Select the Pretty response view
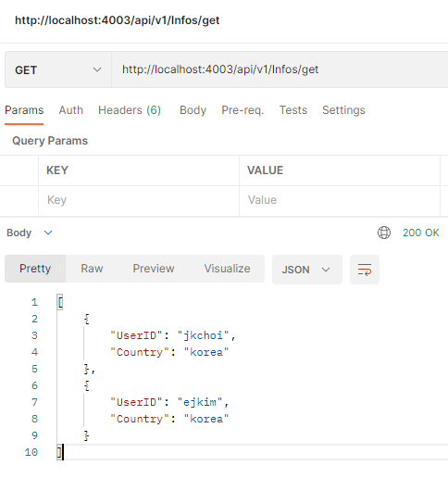The height and width of the screenshot is (491, 448). (x=35, y=269)
